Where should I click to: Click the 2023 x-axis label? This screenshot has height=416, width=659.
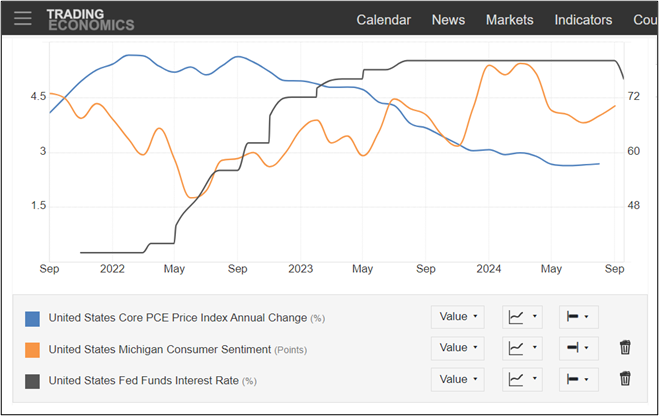coord(301,269)
